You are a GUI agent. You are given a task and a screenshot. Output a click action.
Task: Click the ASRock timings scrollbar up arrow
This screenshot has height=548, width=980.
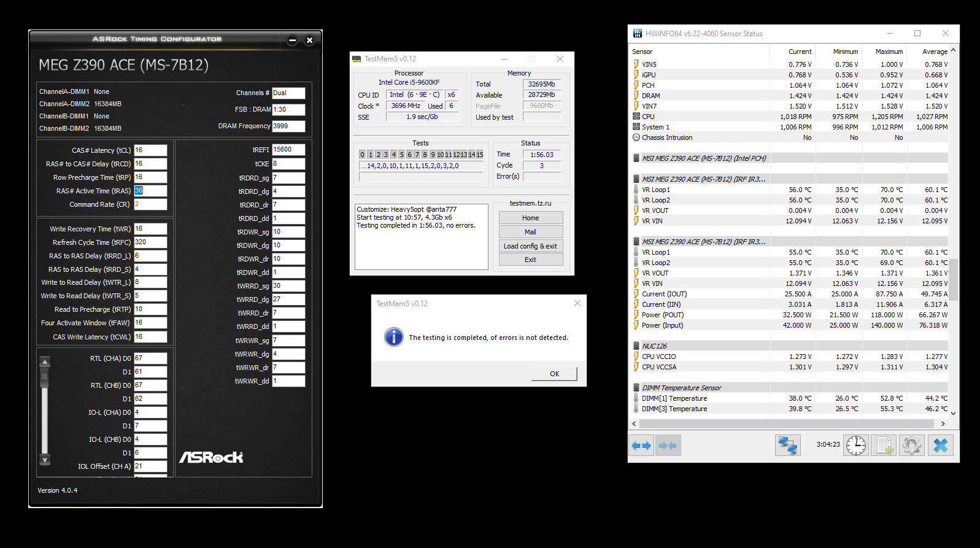pyautogui.click(x=45, y=361)
